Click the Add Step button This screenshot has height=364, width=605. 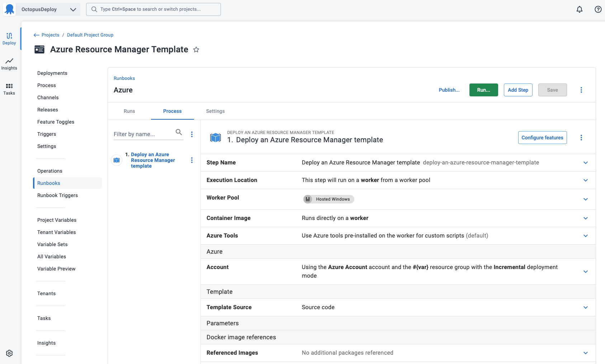coord(518,90)
